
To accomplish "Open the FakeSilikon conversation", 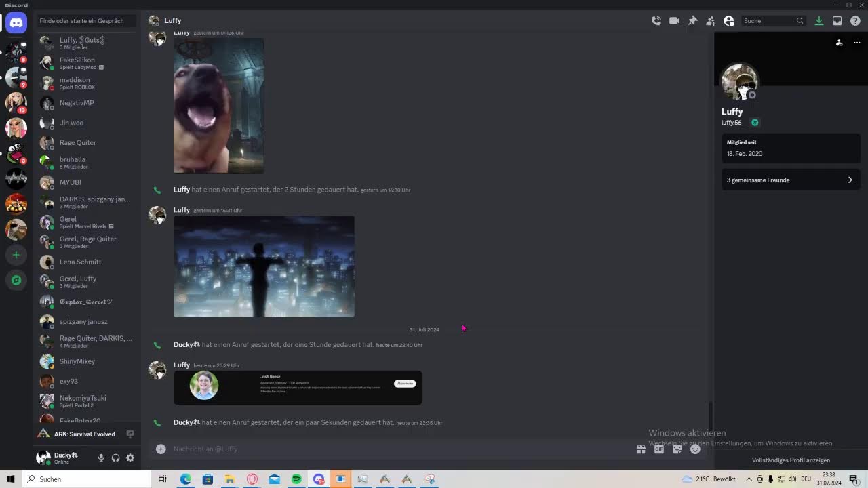I will [x=87, y=63].
